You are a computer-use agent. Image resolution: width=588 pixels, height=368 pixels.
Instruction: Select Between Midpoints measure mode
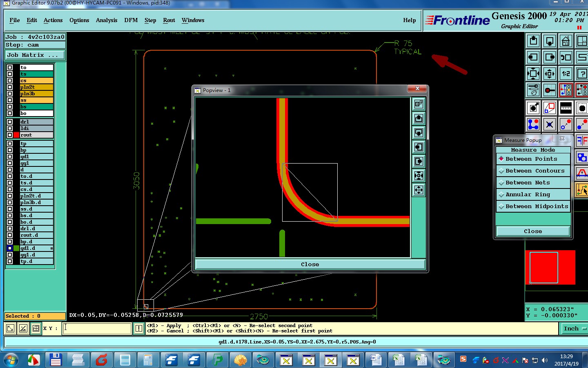533,206
